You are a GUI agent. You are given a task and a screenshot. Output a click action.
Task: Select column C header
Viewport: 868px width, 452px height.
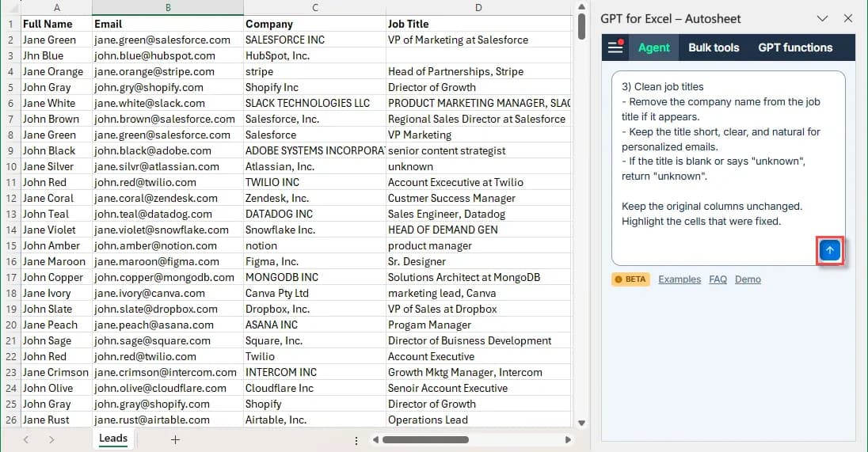pyautogui.click(x=314, y=8)
